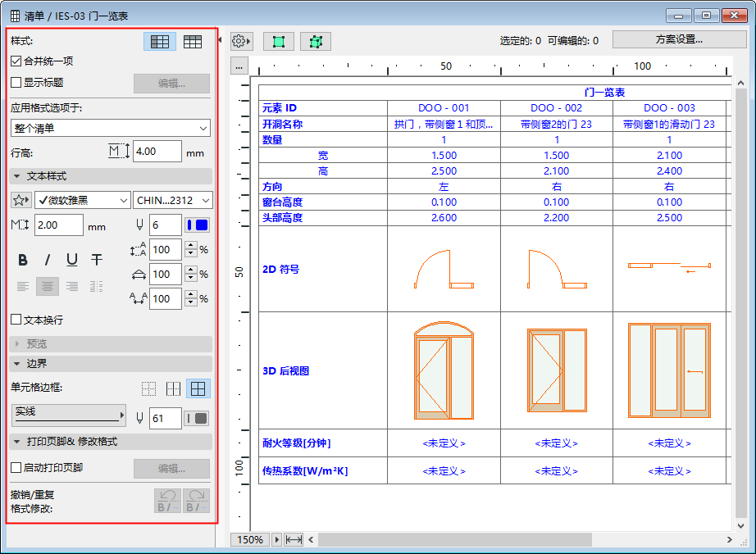The width and height of the screenshot is (756, 554).
Task: Open 微软雅黑 font dropdown
Action: tap(83, 200)
